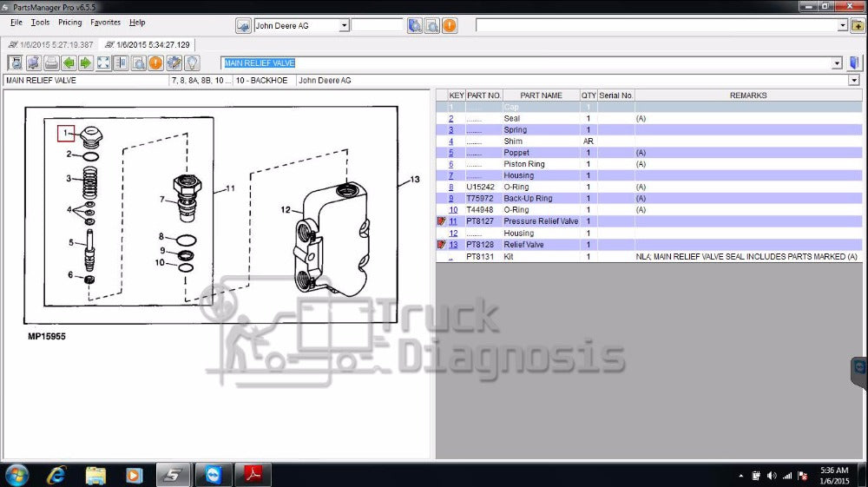Open the Pricing menu
Screen dimensions: 868x487
tap(69, 23)
